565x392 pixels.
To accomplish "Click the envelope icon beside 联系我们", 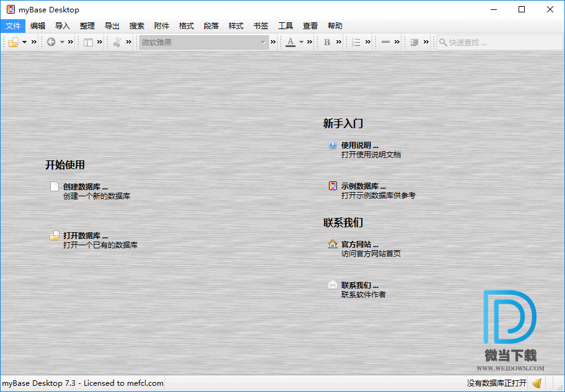I will point(333,285).
